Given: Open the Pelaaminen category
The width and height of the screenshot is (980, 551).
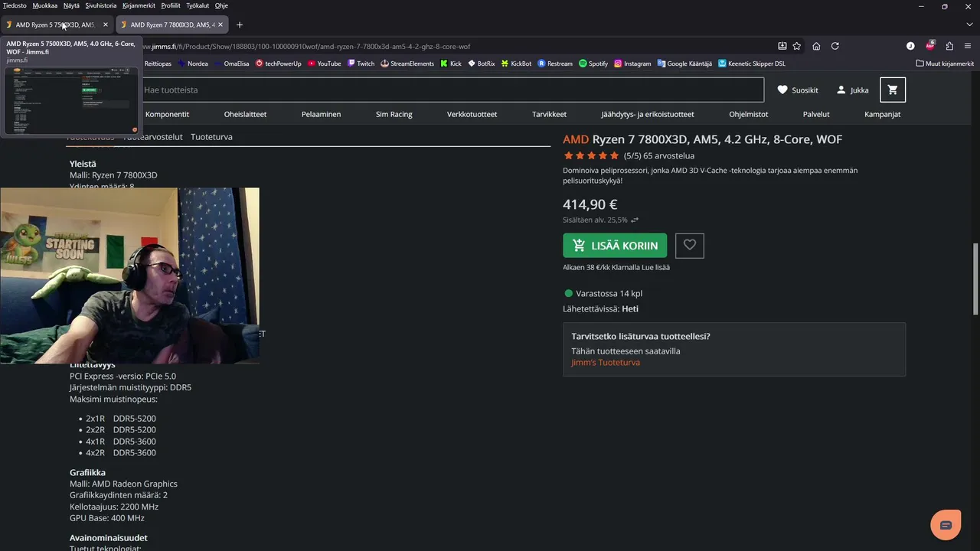Looking at the screenshot, I should click(x=322, y=114).
